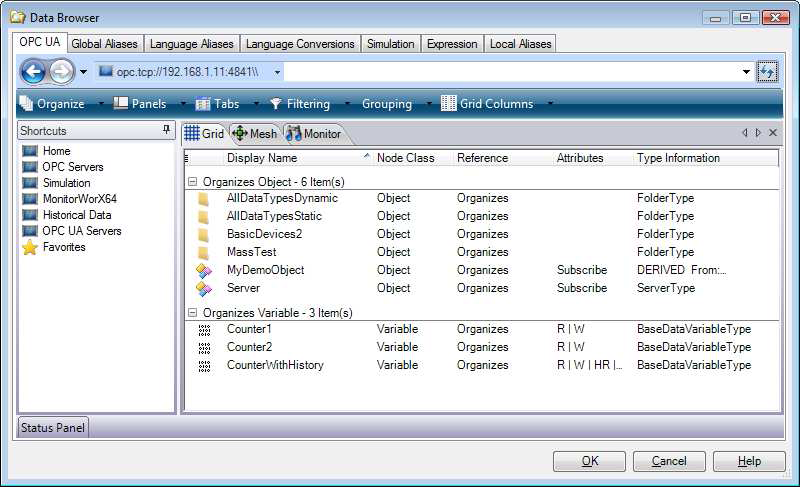Sort by Display Name column header
The width and height of the screenshot is (800, 487).
click(x=262, y=158)
